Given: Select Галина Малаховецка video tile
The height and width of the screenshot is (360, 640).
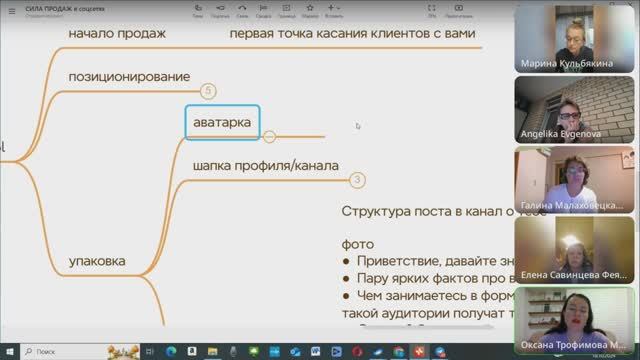Looking at the screenshot, I should click(574, 180).
